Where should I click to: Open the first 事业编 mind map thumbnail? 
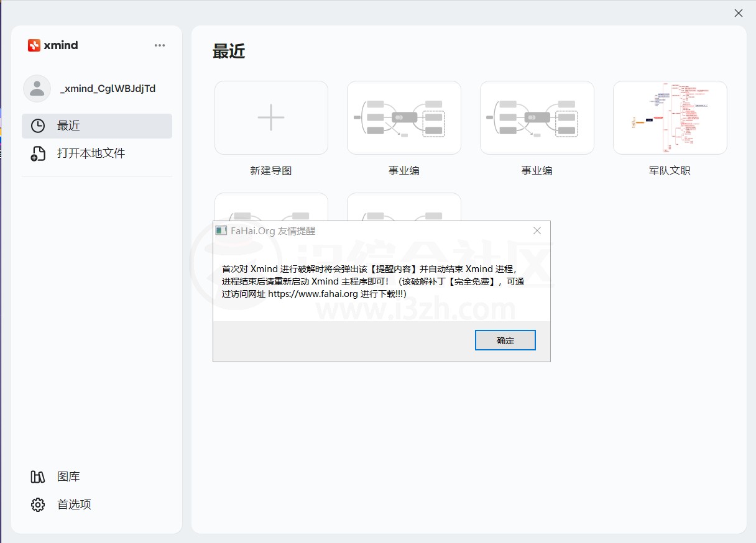click(404, 117)
